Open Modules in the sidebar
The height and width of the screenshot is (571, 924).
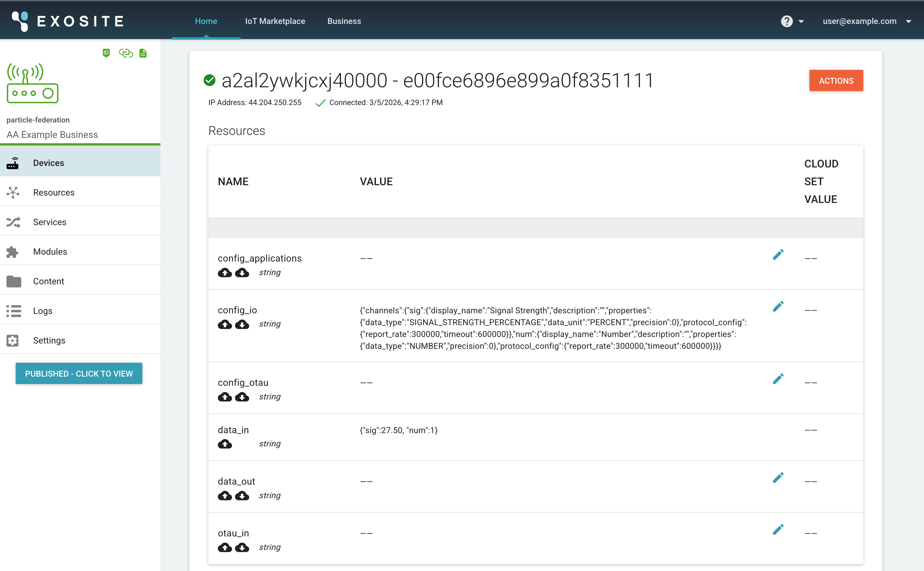[50, 251]
